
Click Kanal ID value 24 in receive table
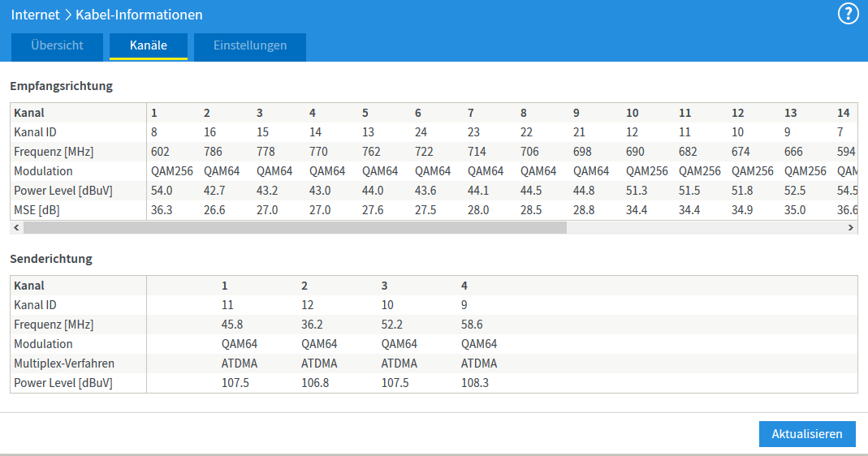[x=421, y=132]
